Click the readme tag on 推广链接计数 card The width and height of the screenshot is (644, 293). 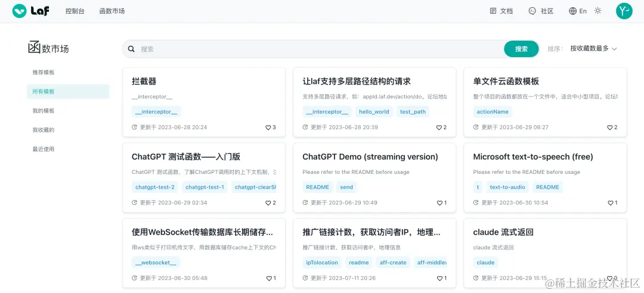[x=359, y=263]
